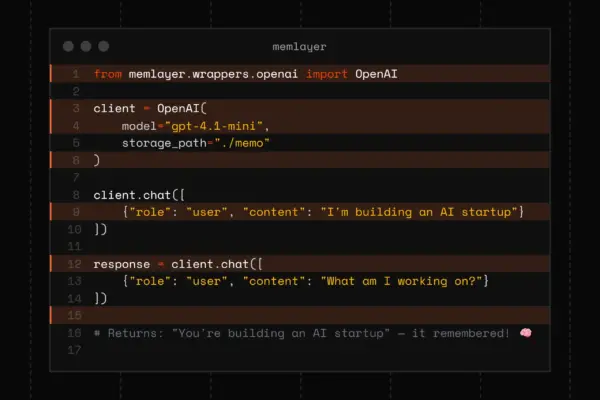Screen dimensions: 600x400
Task: Click empty line 17 in the editor
Action: [300, 350]
